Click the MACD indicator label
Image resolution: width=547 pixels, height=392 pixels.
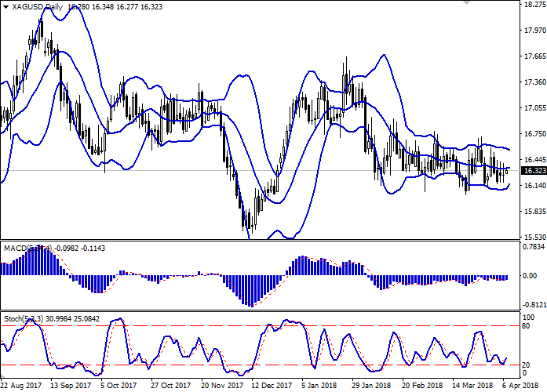coord(16,249)
